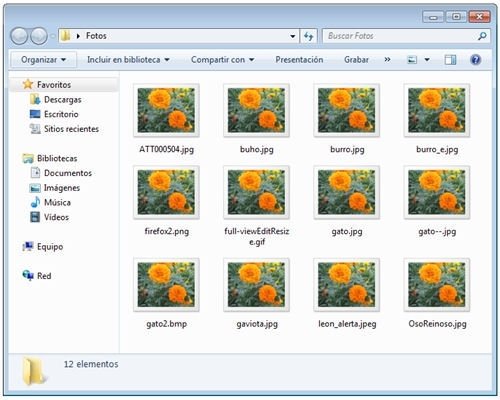The image size is (500, 400).
Task: Select Equipo in navigation pane
Action: [x=50, y=247]
